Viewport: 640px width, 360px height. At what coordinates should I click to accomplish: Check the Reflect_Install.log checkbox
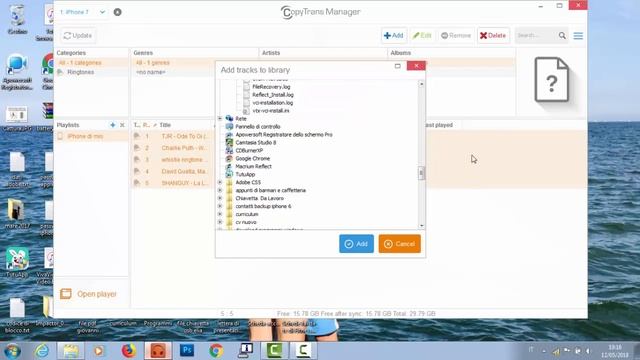[x=247, y=95]
